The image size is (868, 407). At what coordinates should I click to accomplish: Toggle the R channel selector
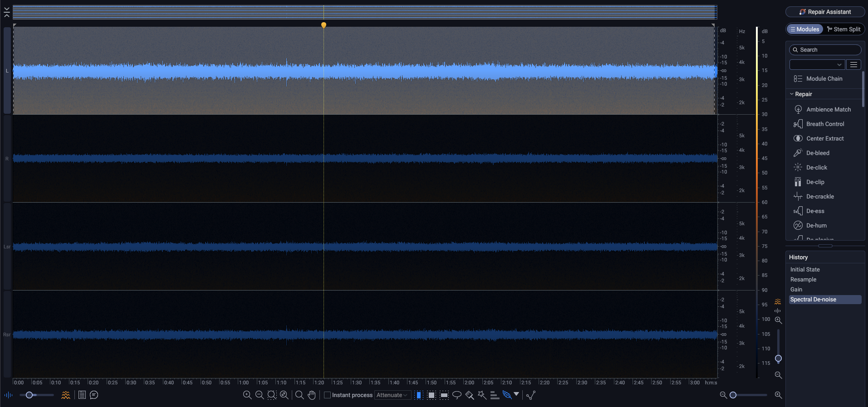pyautogui.click(x=7, y=159)
